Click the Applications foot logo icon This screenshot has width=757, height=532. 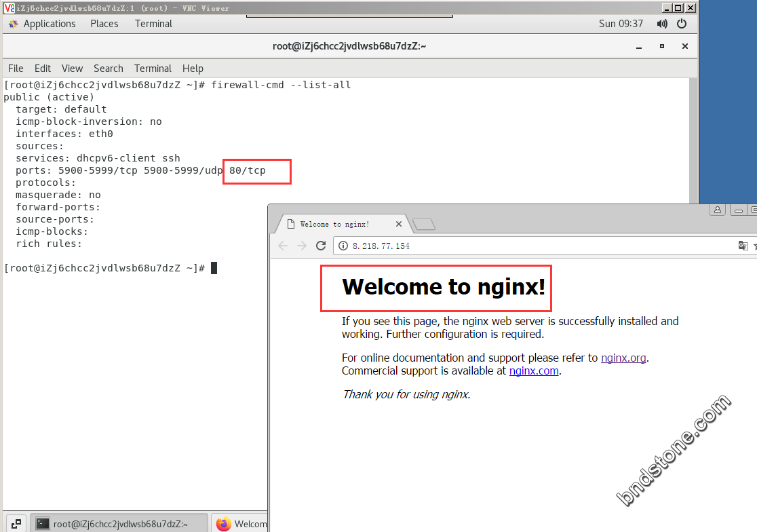13,24
